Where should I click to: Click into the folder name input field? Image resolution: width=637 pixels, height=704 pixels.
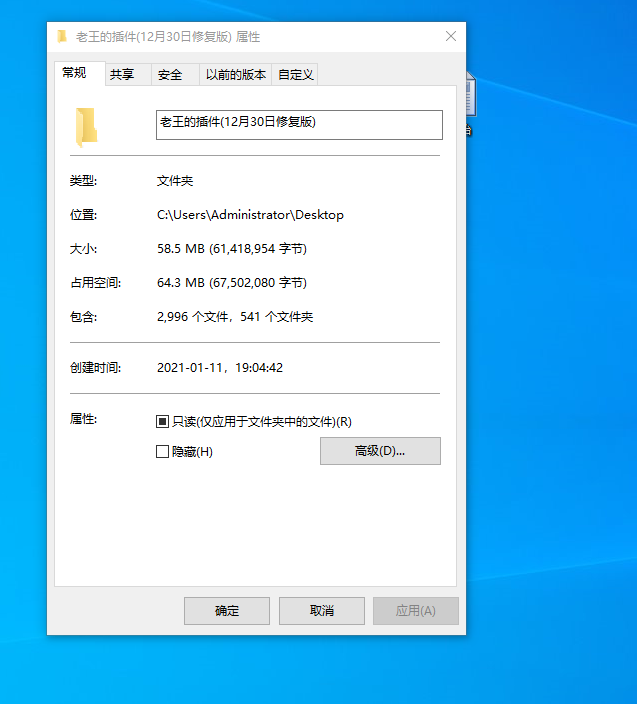(x=299, y=125)
